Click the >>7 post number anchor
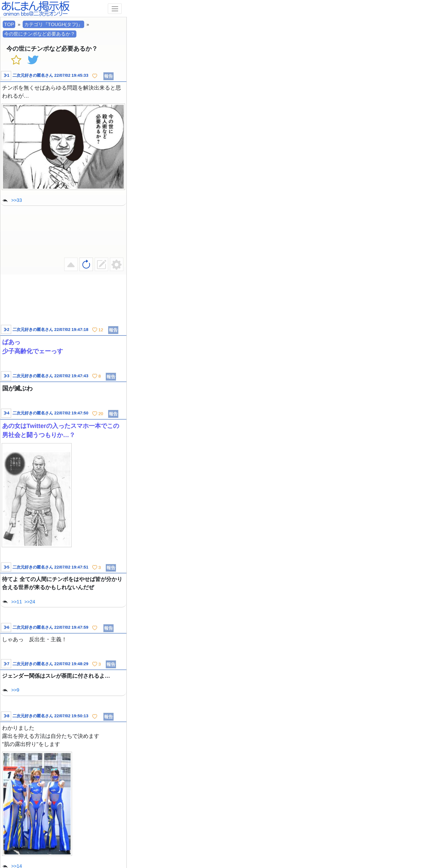This screenshot has height=868, width=434. [x=6, y=664]
